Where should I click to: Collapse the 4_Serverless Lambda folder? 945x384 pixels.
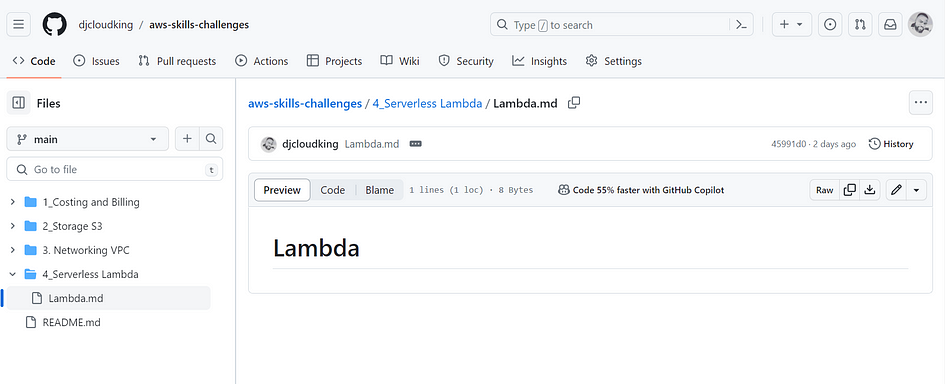click(x=13, y=274)
